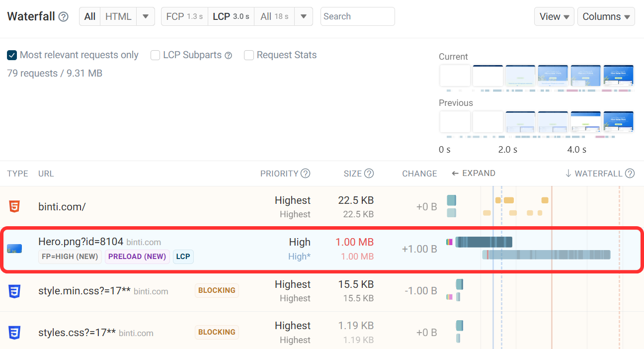Enable the Request Stats checkbox
The height and width of the screenshot is (349, 644).
point(248,55)
